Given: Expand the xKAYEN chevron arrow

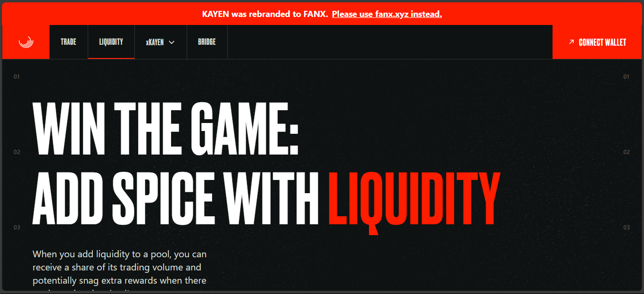Looking at the screenshot, I should pos(172,42).
